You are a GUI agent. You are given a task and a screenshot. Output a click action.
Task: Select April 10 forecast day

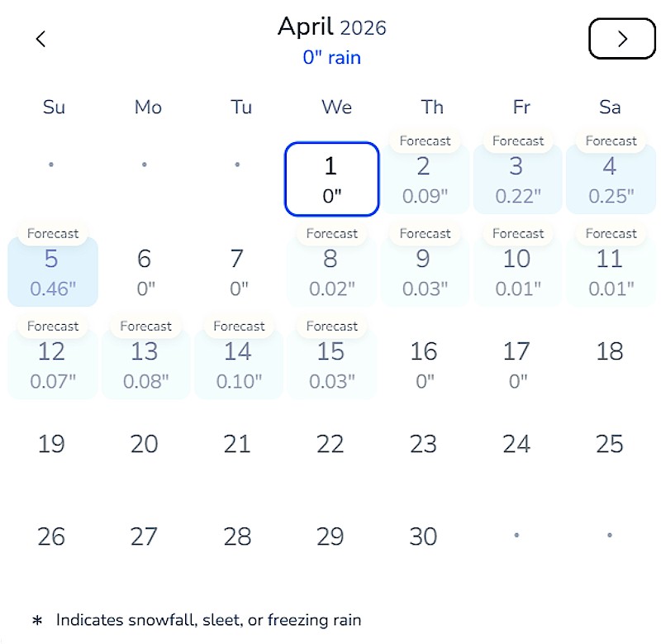click(517, 272)
